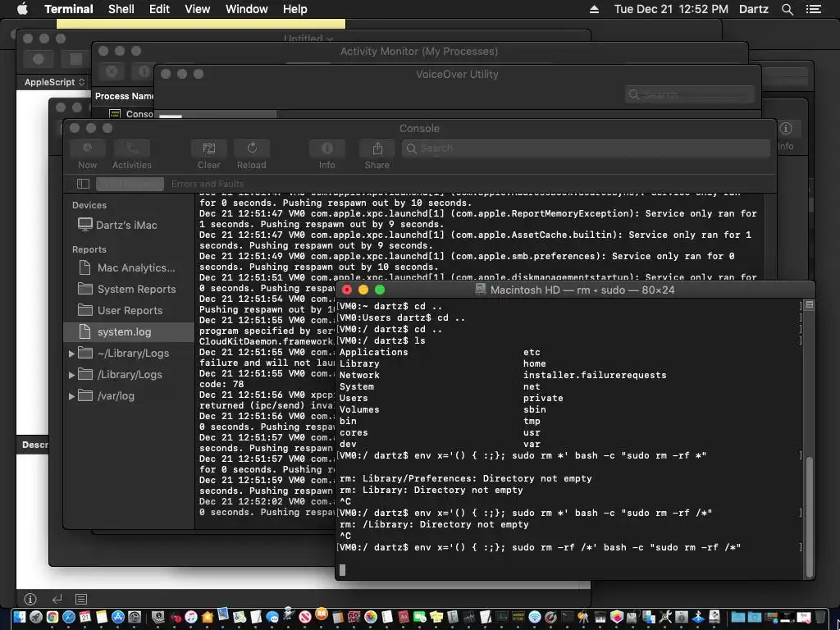Click Script Editor bottom info icon

pos(30,598)
